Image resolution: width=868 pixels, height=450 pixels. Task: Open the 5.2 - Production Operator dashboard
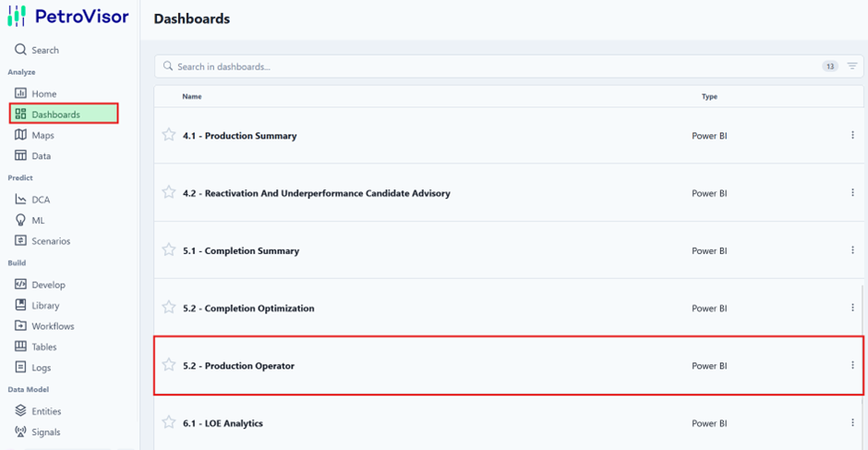pyautogui.click(x=238, y=366)
